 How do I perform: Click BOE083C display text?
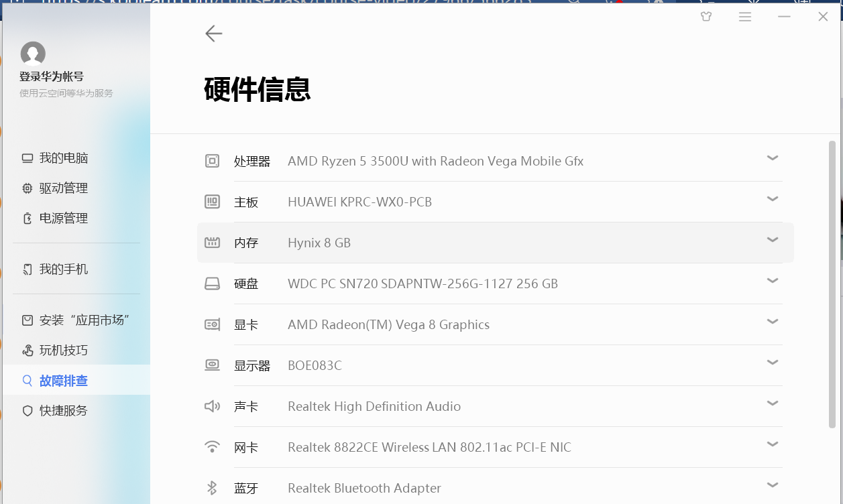coord(315,365)
